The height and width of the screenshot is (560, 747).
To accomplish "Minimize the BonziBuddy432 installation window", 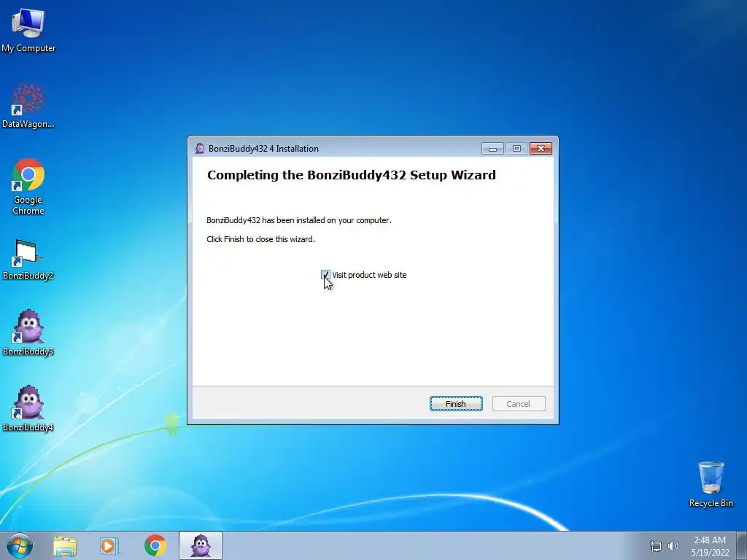I will [492, 149].
